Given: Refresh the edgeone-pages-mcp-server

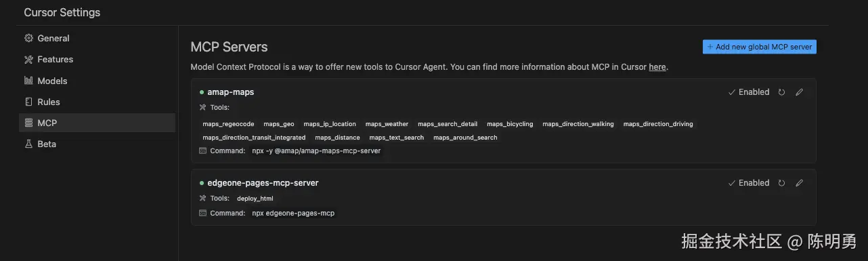Looking at the screenshot, I should [x=781, y=183].
